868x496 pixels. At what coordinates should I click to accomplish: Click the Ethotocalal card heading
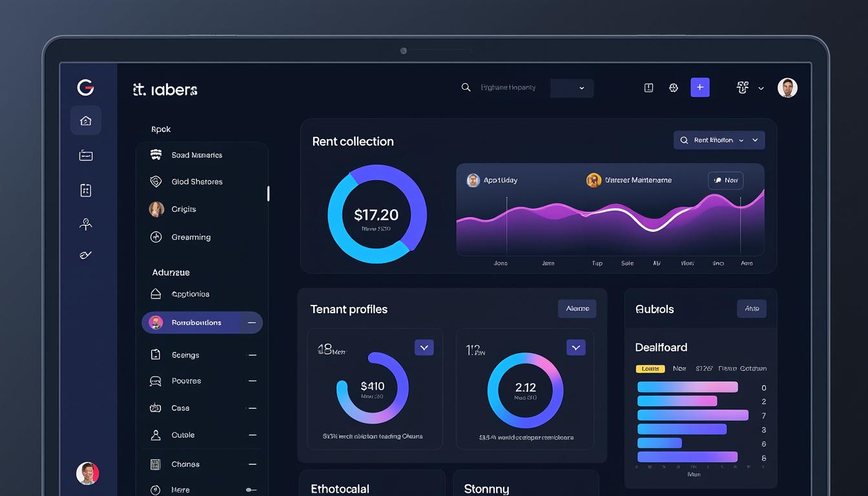point(340,489)
